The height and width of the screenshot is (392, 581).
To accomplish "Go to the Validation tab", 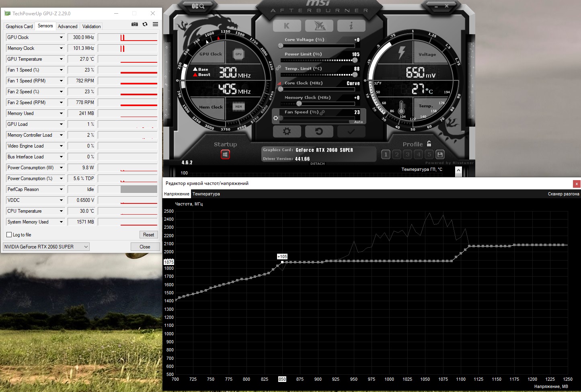I will 92,27.
